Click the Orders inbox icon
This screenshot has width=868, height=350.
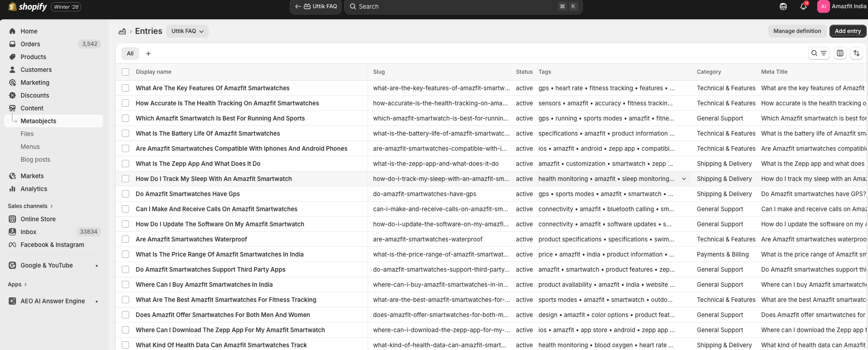point(12,44)
